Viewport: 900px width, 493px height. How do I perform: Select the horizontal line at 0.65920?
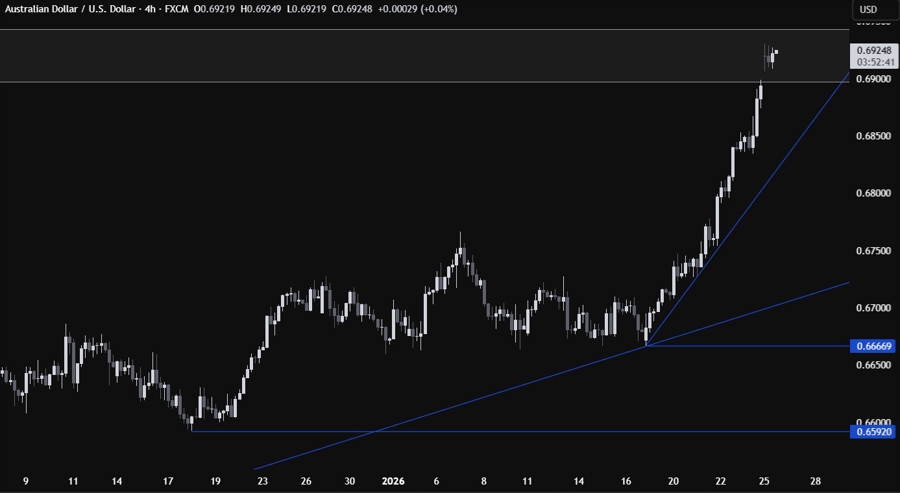[520, 431]
